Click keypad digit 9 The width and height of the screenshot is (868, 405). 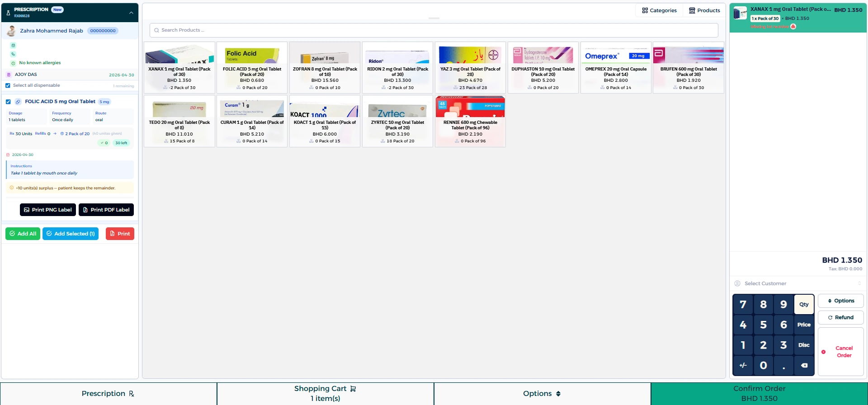(783, 305)
